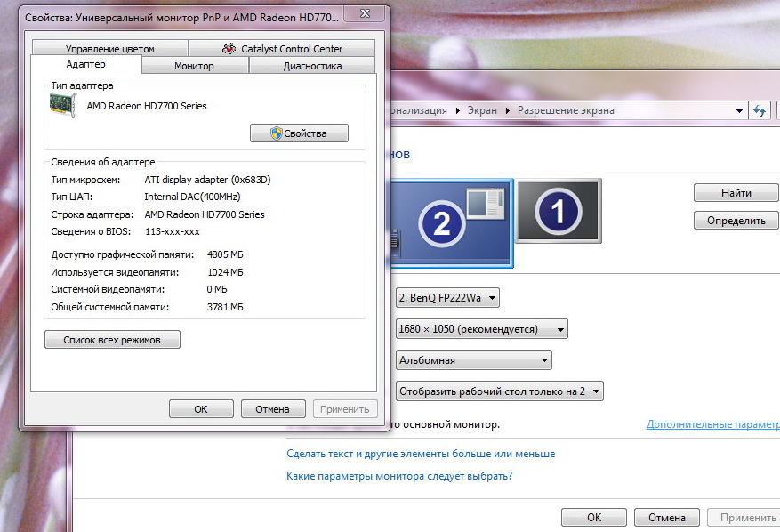This screenshot has width=780, height=532.
Task: Open the address bar history dropdown arrow
Action: [740, 111]
